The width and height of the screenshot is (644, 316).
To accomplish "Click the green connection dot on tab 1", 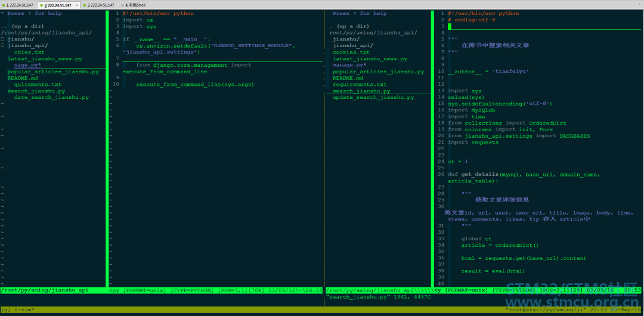I will (4, 5).
